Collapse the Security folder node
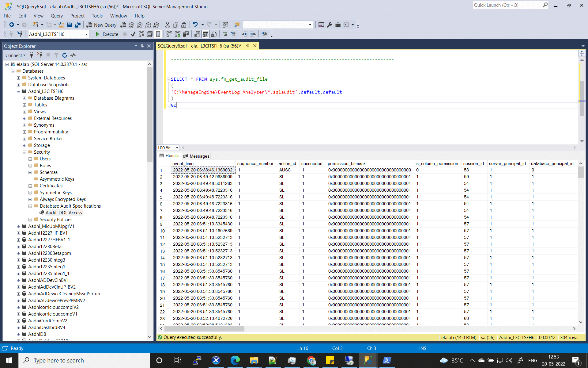The width and height of the screenshot is (588, 368). pos(24,152)
